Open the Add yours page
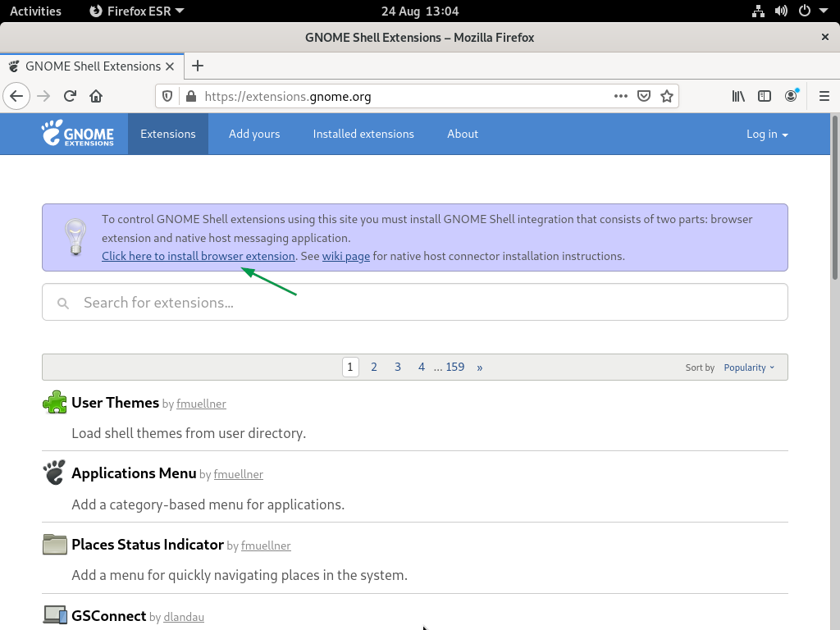This screenshot has width=840, height=630. tap(254, 134)
